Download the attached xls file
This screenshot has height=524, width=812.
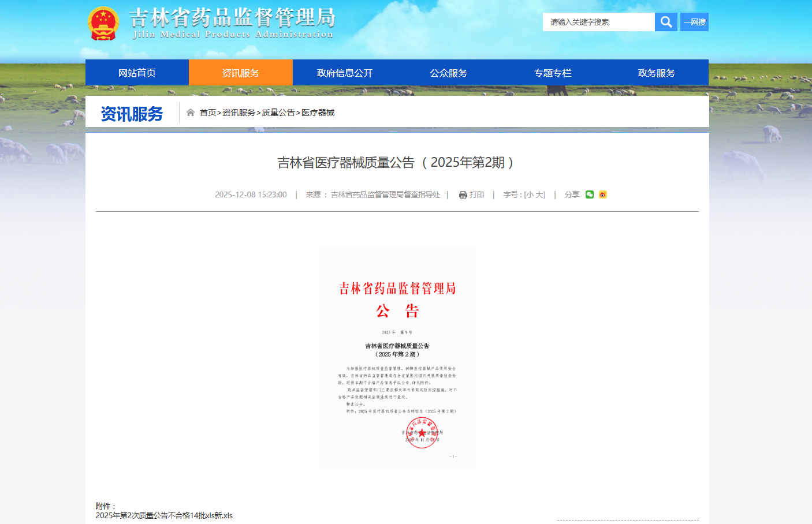click(x=164, y=515)
